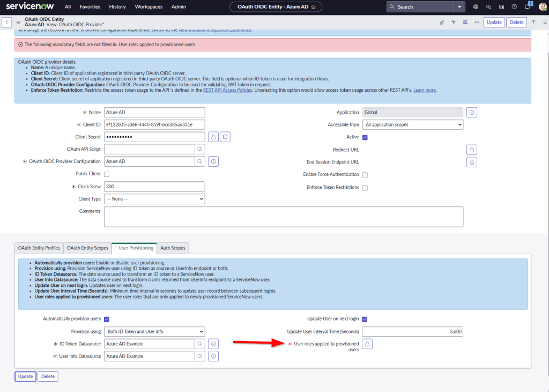Toggle the Client Secret lock icon
The width and height of the screenshot is (549, 392).
pos(213,137)
